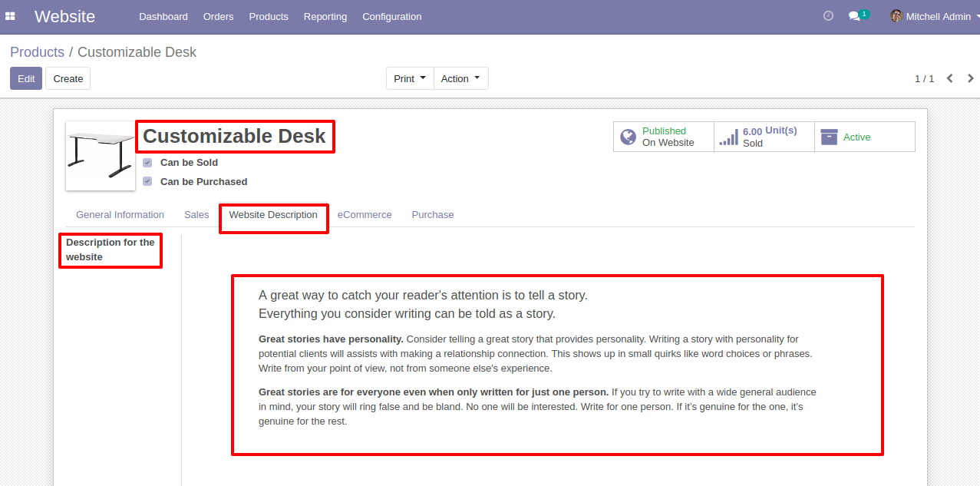Toggle the Can be Sold checkbox
Viewport: 980px width, 486px height.
(147, 163)
